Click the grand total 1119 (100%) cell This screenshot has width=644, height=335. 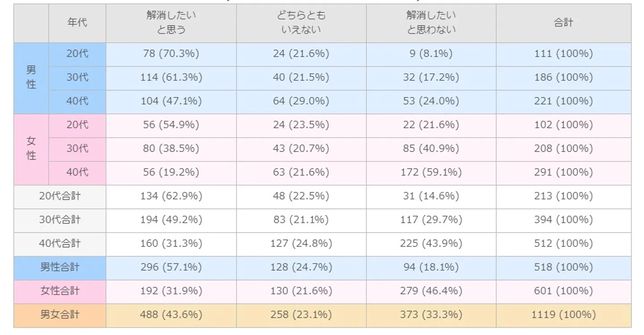click(x=563, y=315)
